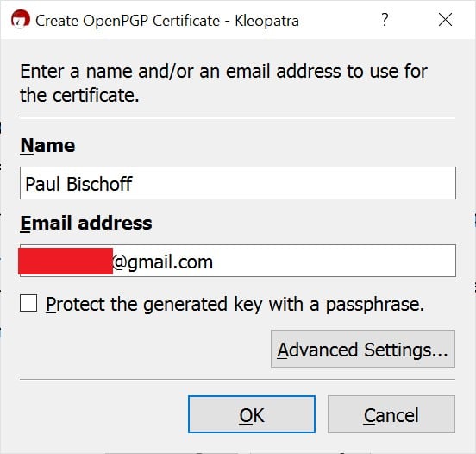Close the Create OpenPGP Certificate dialog

[445, 20]
